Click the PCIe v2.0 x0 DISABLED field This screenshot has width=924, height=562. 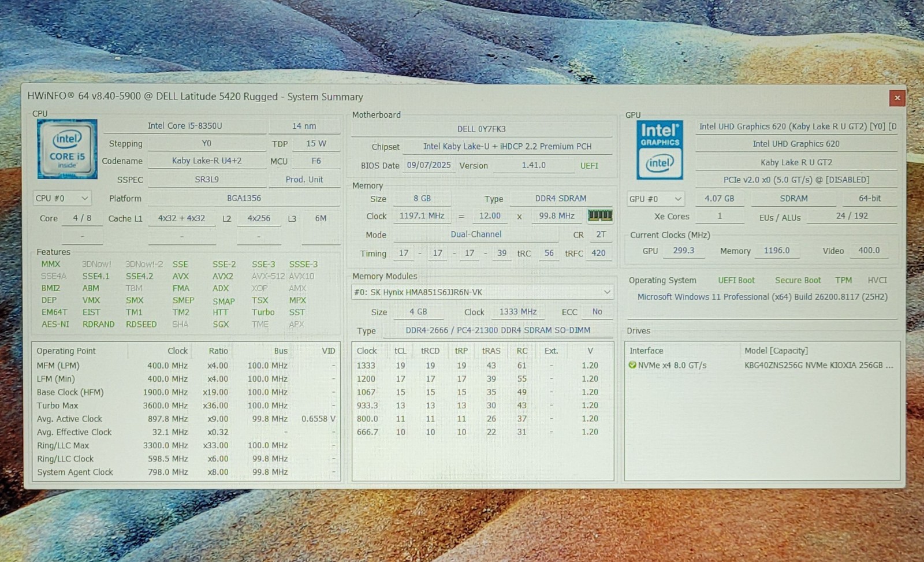(x=796, y=180)
